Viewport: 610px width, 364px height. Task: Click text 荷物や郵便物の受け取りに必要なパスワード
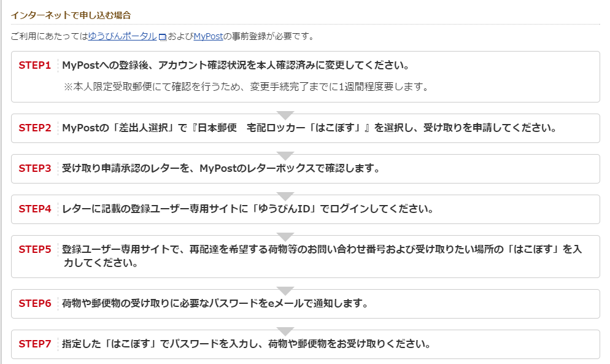[160, 303]
